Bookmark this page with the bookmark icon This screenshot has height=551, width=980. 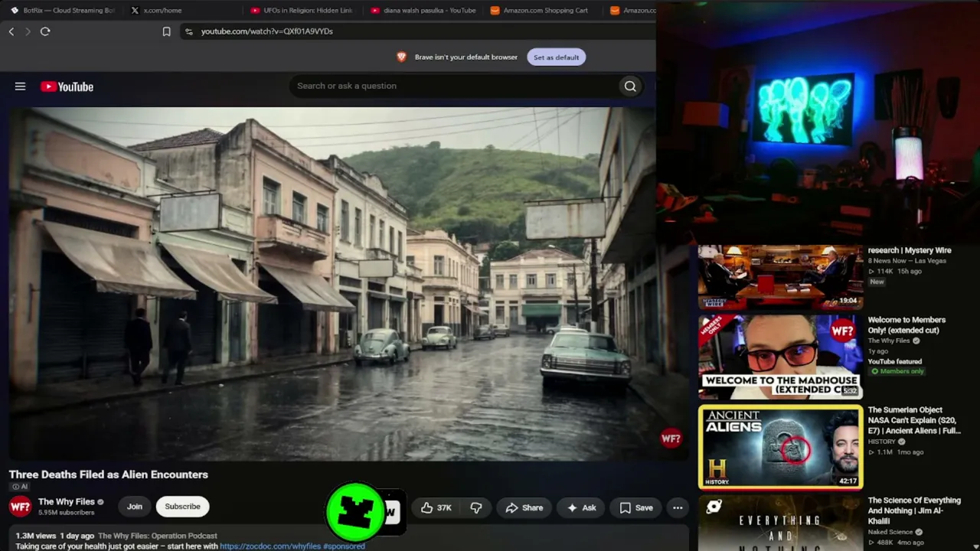tap(166, 31)
